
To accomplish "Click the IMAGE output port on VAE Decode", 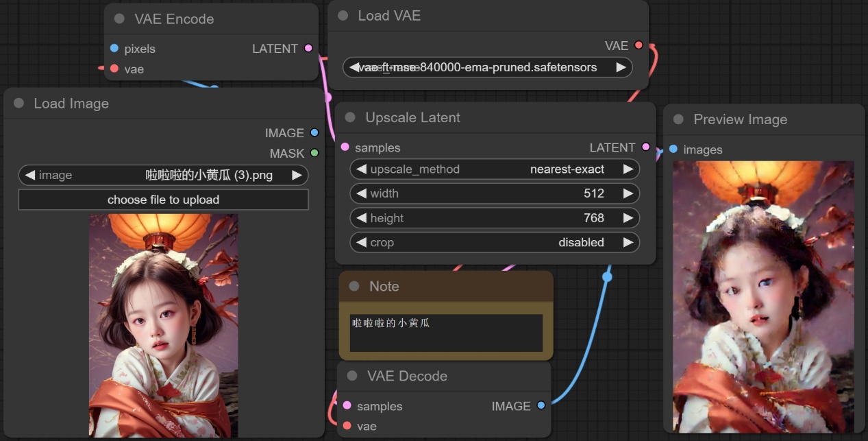I will [541, 405].
